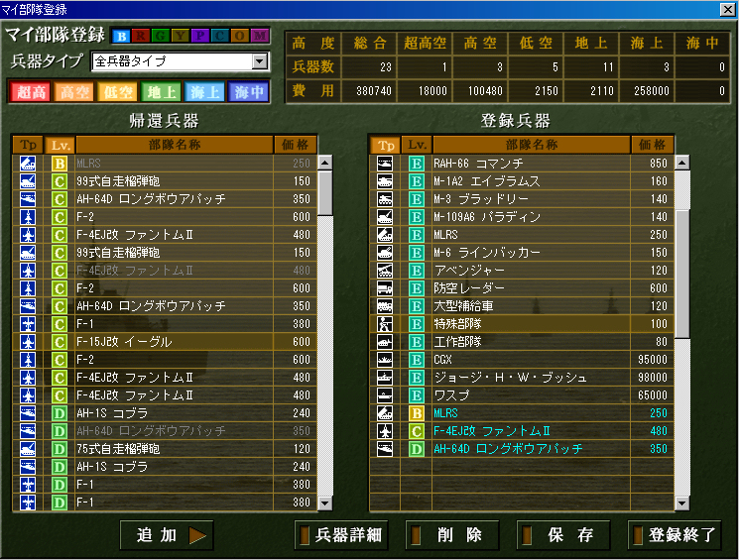Image resolution: width=739 pixels, height=560 pixels.
Task: Click level B badge of cyan MLRS
Action: (x=417, y=413)
